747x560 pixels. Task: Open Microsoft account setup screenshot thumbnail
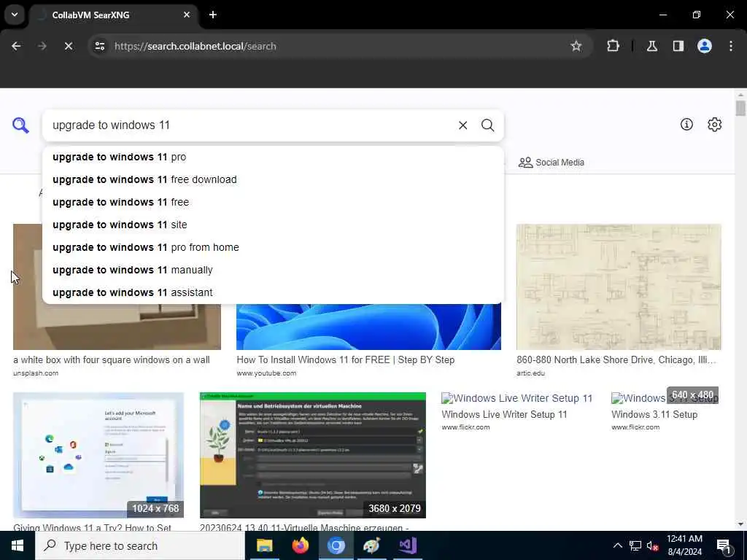point(98,455)
